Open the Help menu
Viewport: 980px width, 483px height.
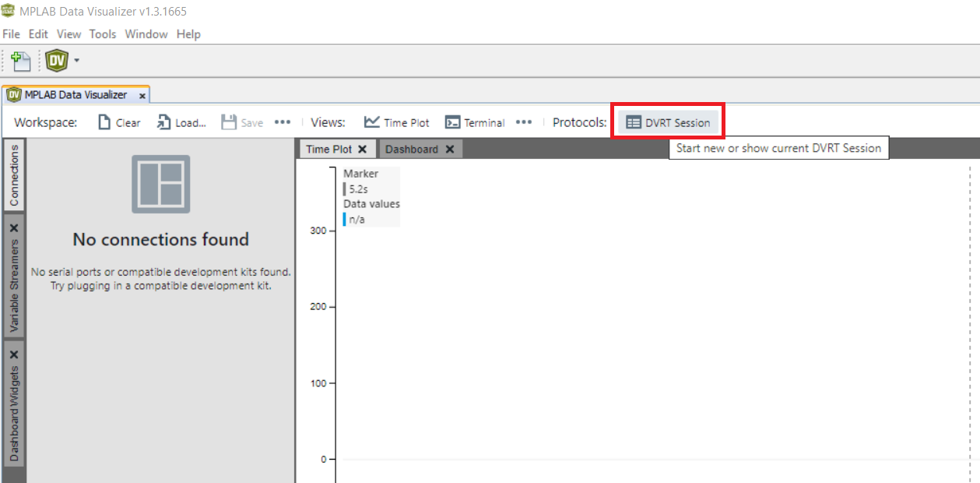click(188, 34)
